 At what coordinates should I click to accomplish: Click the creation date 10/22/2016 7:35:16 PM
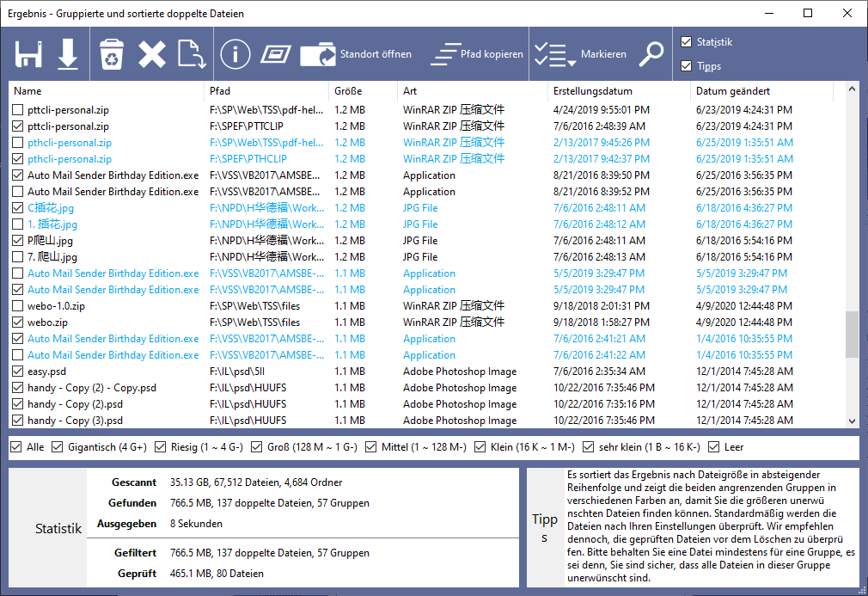(x=604, y=404)
